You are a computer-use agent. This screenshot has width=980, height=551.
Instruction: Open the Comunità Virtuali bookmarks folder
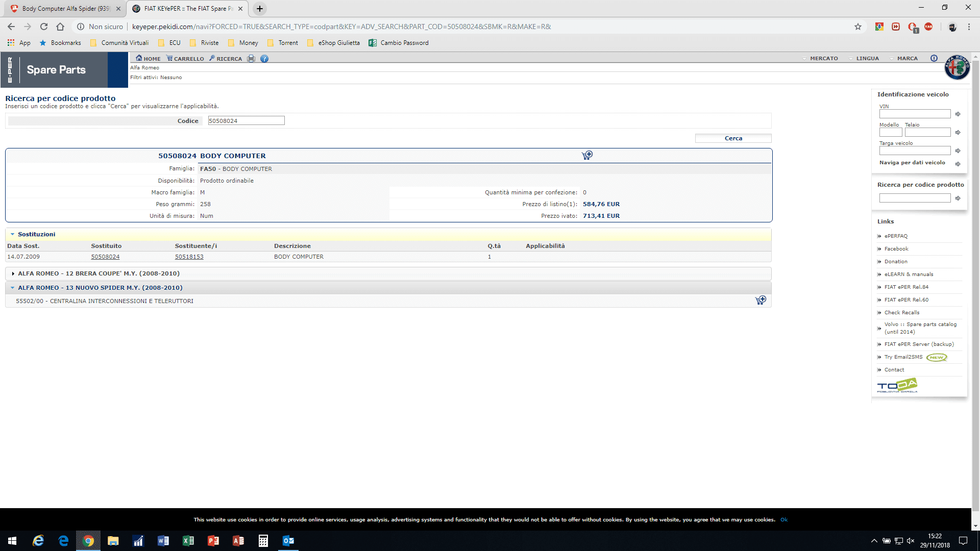point(119,43)
